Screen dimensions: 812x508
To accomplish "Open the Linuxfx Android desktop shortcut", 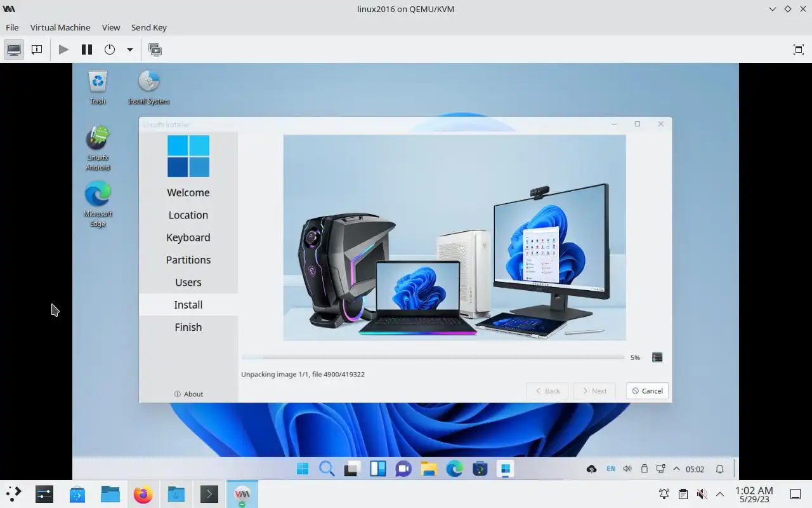I will tap(98, 149).
